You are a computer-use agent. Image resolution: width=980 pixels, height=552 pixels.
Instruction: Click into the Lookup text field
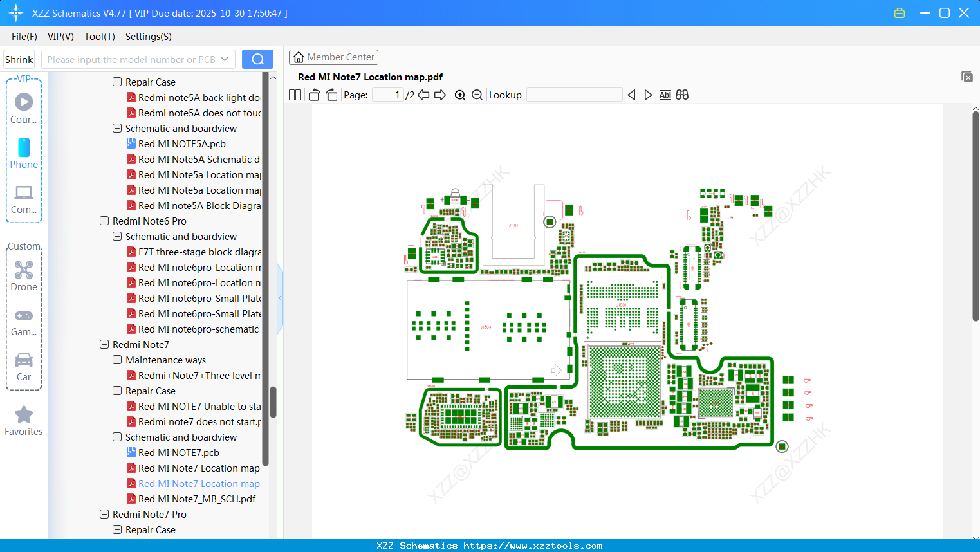(575, 95)
